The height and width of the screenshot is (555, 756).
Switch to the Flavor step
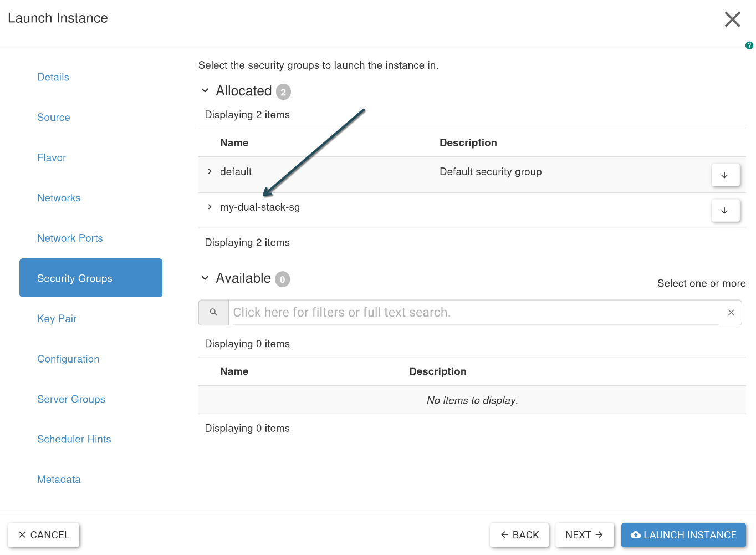[52, 158]
